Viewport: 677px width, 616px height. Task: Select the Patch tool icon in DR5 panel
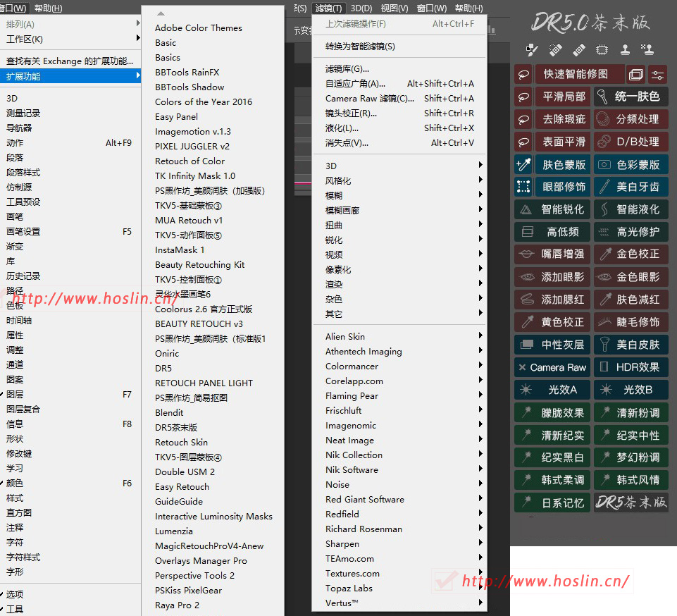pyautogui.click(x=602, y=50)
